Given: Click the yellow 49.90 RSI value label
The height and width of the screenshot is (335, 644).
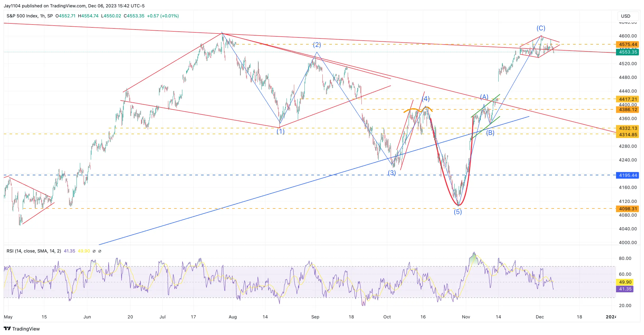Looking at the screenshot, I should tap(624, 282).
